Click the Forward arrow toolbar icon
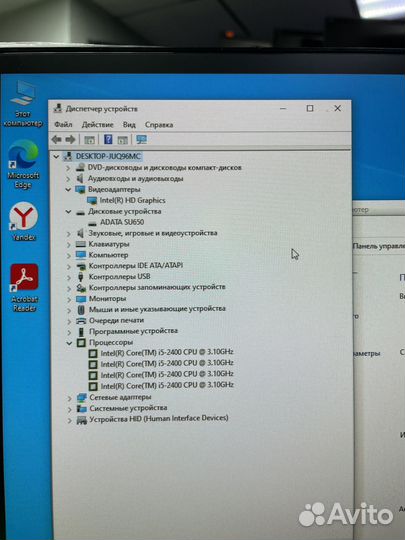405x540 pixels. (x=70, y=139)
